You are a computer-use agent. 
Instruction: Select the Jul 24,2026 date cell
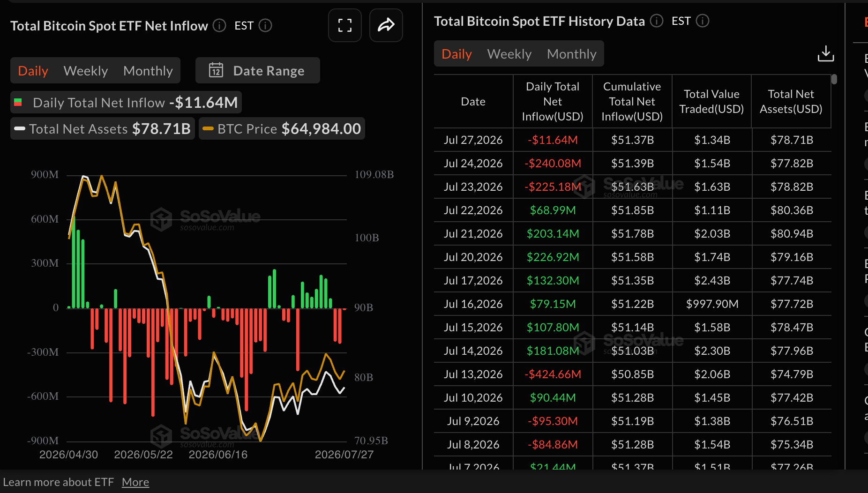(x=473, y=163)
